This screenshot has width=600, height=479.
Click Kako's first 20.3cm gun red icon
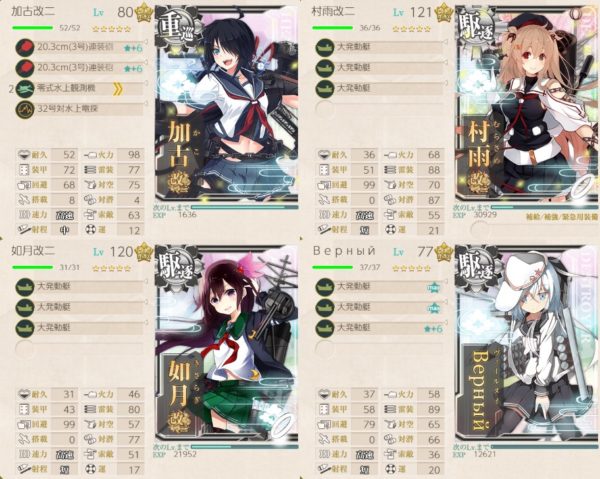pyautogui.click(x=25, y=47)
